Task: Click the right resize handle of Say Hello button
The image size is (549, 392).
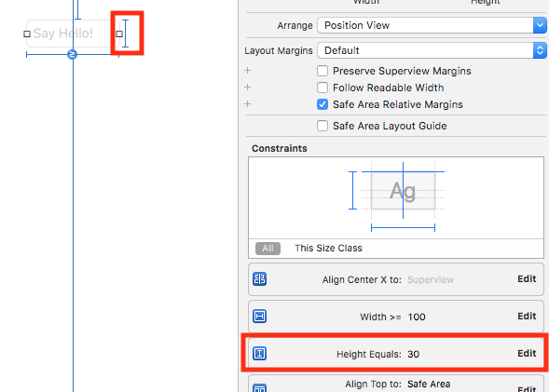Action: 119,34
